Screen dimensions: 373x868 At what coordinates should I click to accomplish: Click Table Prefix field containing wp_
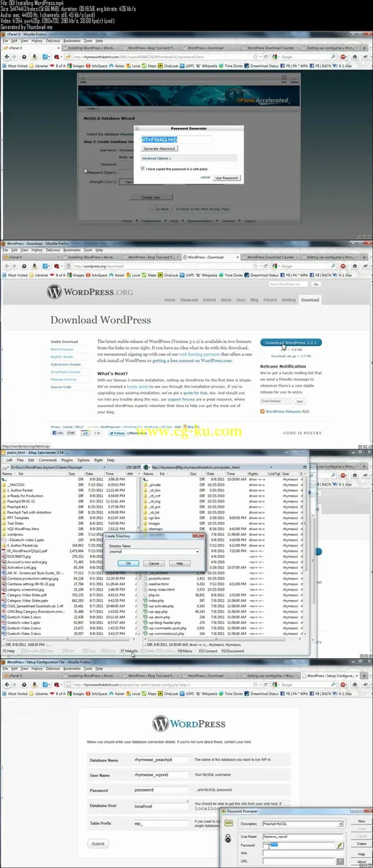click(161, 823)
